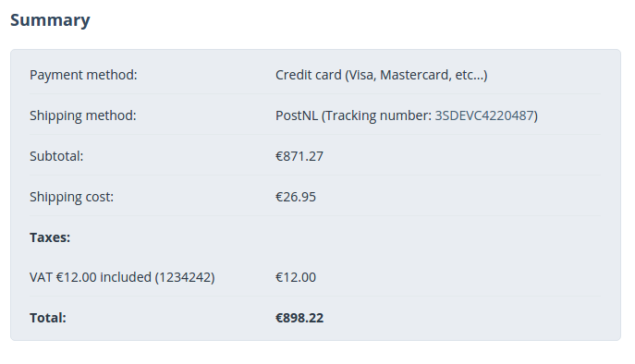Screen dimensions: 635x364
Task: Select the Shipping cost label
Action: click(72, 197)
